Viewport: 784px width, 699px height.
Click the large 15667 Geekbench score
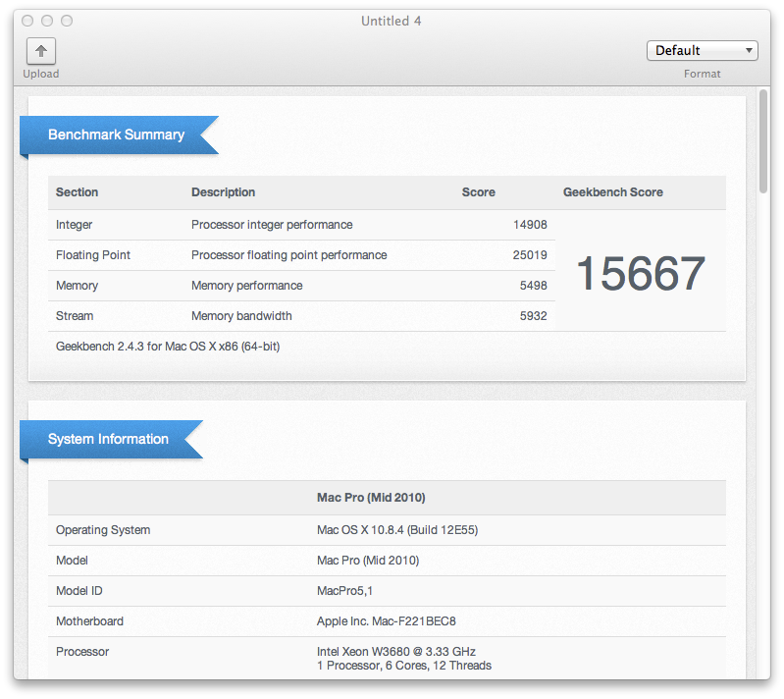[641, 273]
